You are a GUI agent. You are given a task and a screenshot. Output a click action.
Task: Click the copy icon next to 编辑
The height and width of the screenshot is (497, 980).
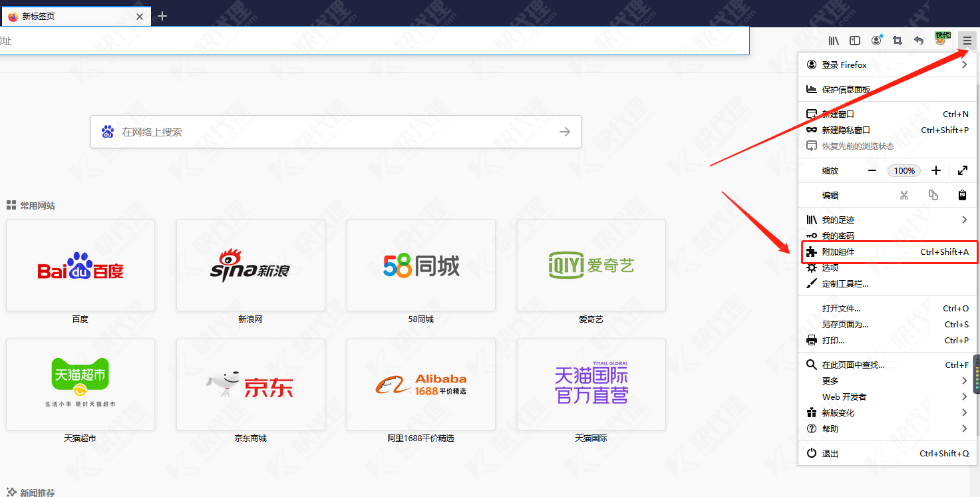[x=933, y=194]
